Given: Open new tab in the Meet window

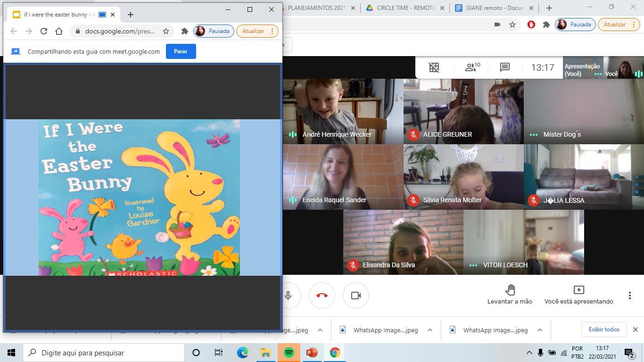Looking at the screenshot, I should coord(549,8).
